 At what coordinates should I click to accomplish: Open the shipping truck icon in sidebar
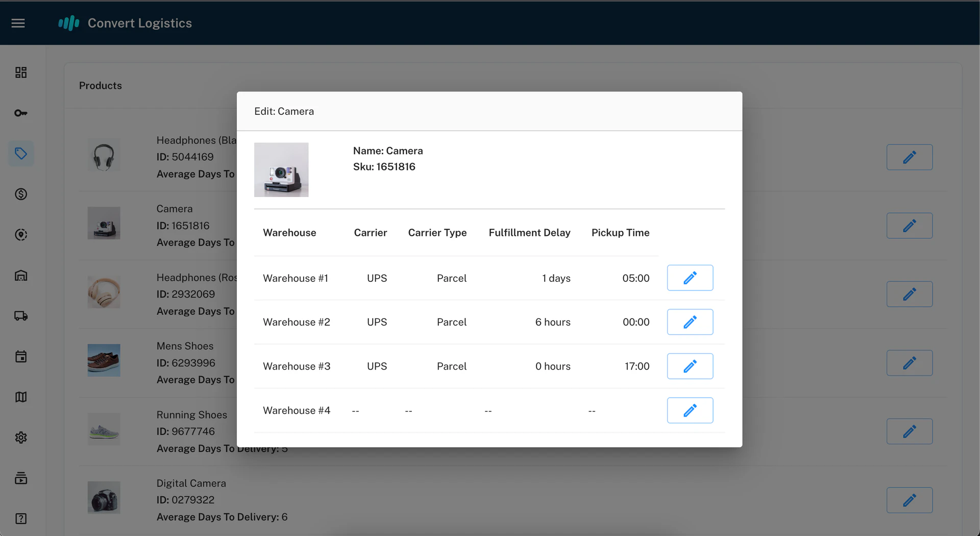click(21, 315)
